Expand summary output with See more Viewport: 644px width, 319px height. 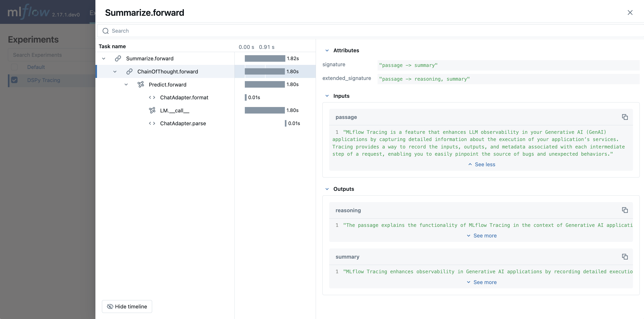coord(482,282)
